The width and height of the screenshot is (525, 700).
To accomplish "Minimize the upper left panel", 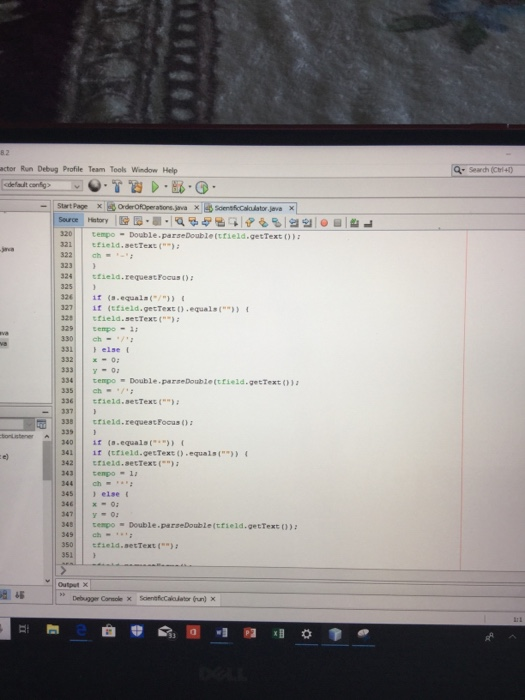I will pos(43,206).
